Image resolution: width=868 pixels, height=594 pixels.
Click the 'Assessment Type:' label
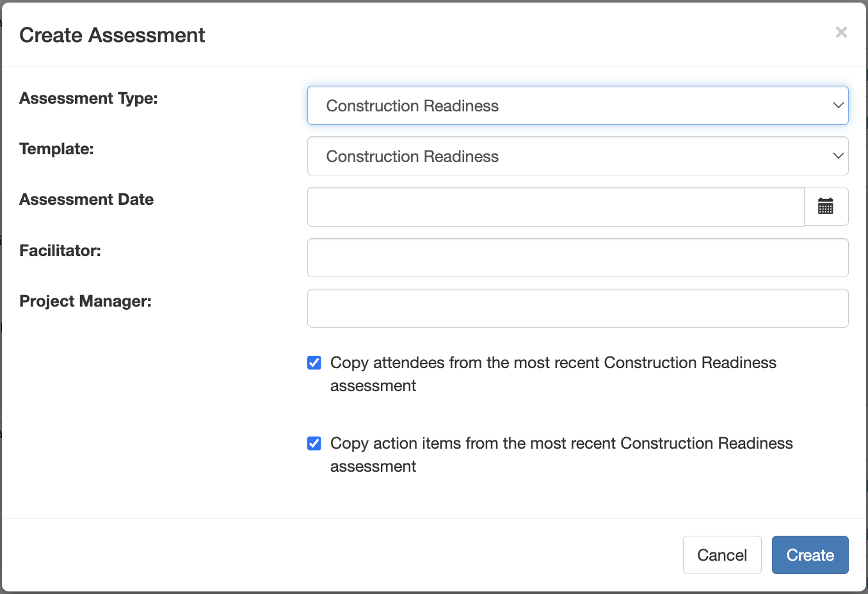(x=88, y=99)
